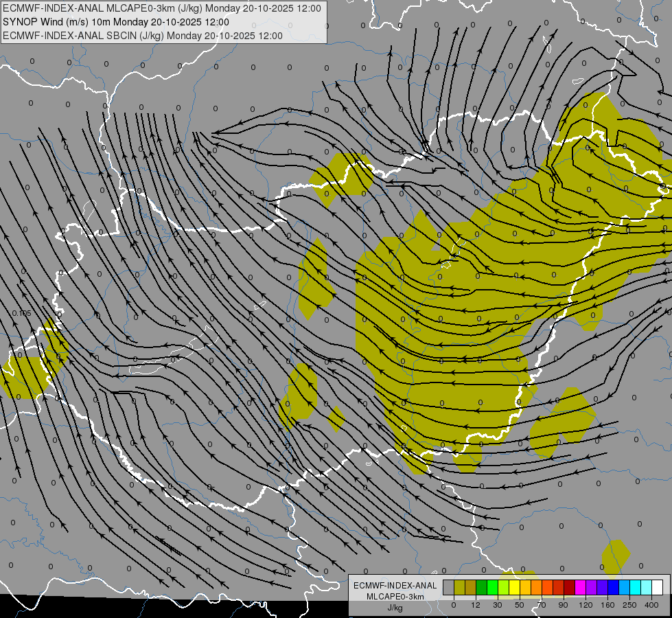Select the legend scale value 50

[x=520, y=605]
